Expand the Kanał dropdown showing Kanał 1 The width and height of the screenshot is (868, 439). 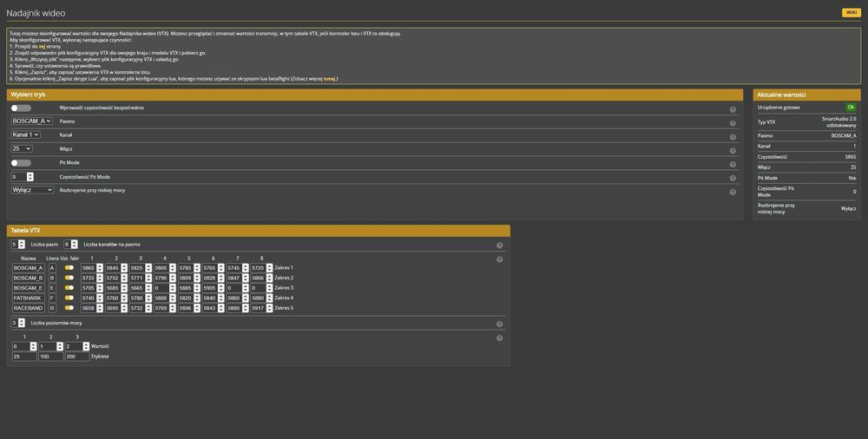[x=25, y=134]
